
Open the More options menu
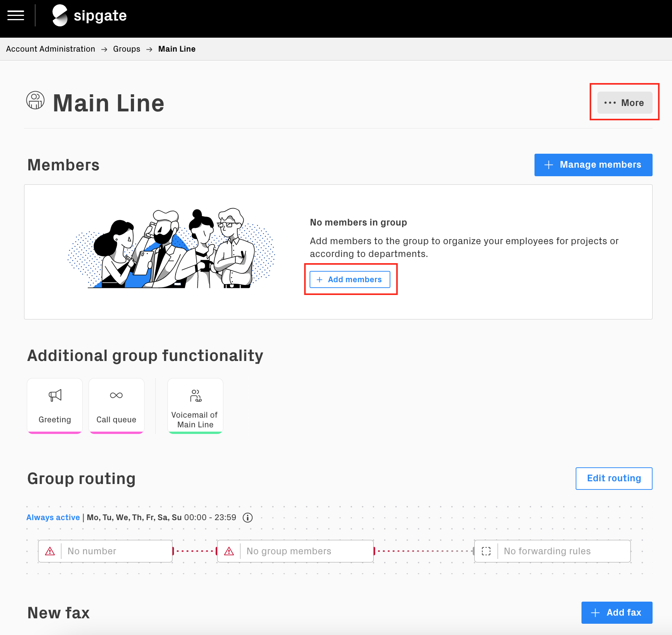tap(625, 103)
